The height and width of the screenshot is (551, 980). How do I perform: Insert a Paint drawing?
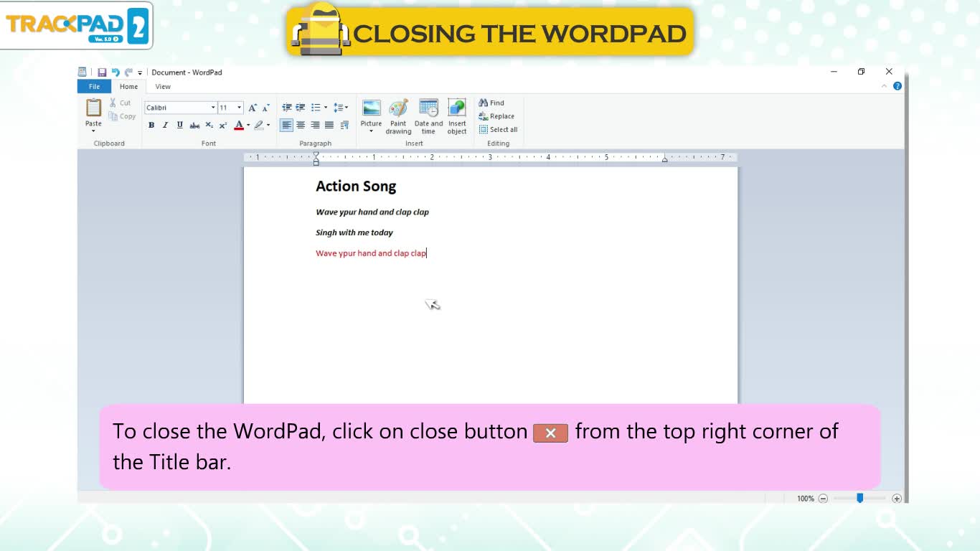398,116
